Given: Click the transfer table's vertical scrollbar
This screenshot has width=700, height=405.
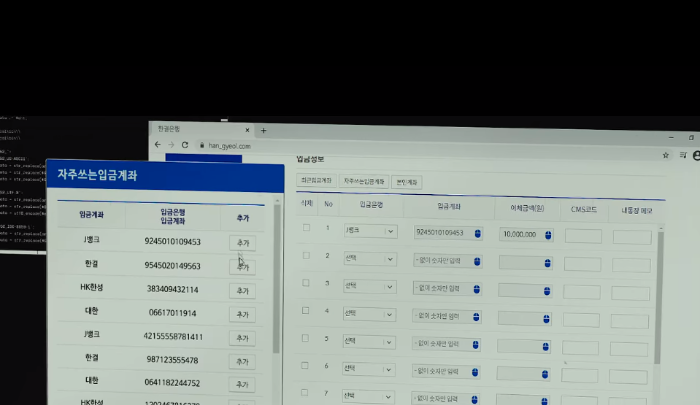Looking at the screenshot, I should (660, 297).
